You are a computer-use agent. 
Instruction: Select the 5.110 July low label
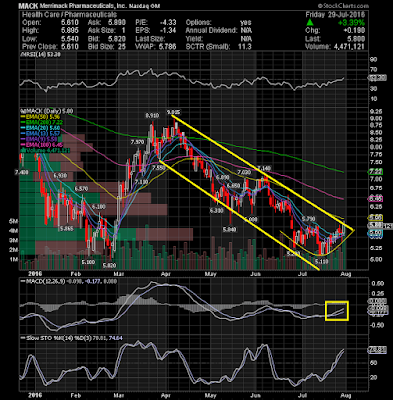(x=322, y=262)
